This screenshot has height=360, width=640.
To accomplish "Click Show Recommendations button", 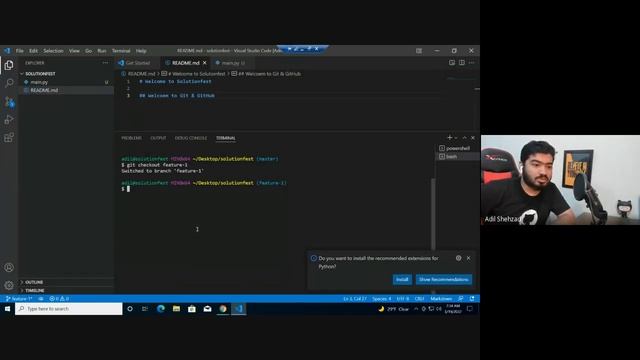I will [x=444, y=279].
